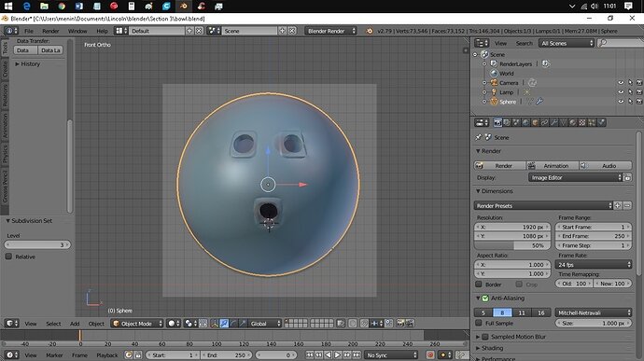Viewport: 644px width, 361px height.
Task: Jump to the timeline end frame
Action: pos(357,354)
